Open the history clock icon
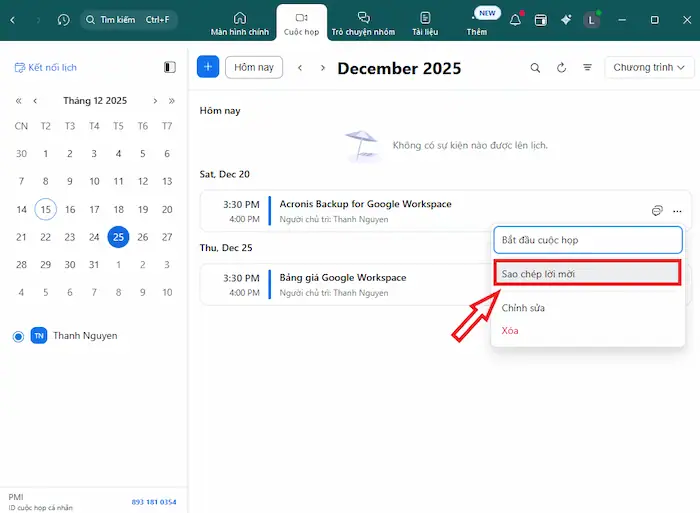Viewport: 700px width, 513px height. (64, 19)
